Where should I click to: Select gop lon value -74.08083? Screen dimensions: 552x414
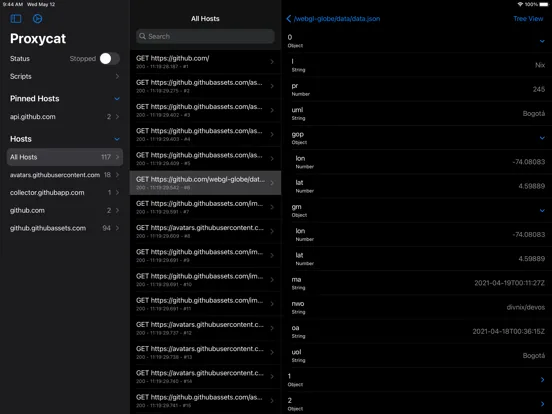(529, 162)
